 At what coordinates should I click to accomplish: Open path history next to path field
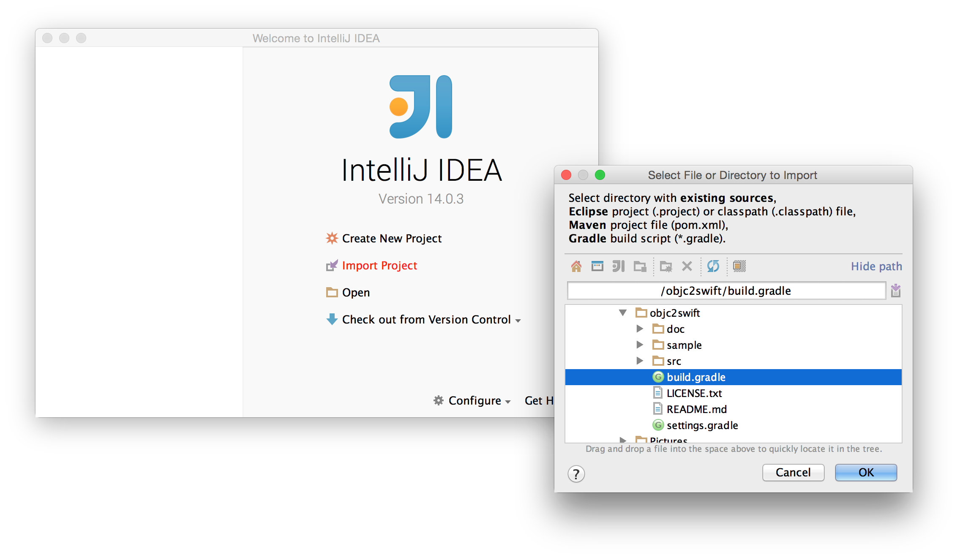[895, 291]
